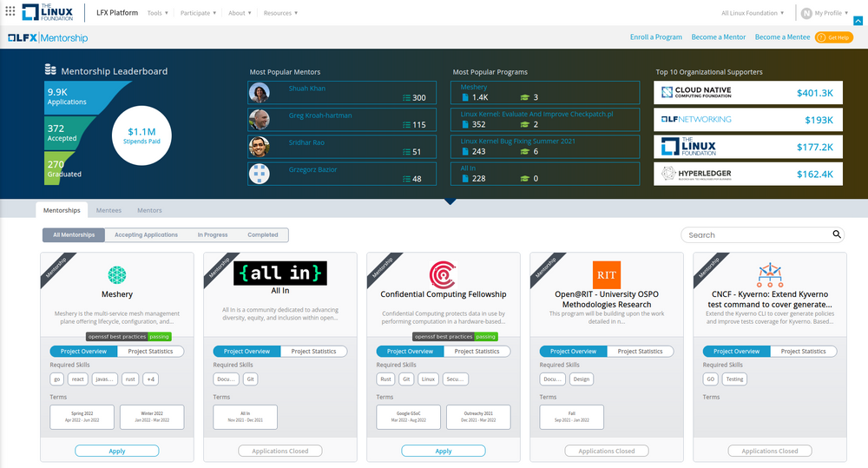
Task: Open the Participate dropdown menu
Action: point(198,13)
